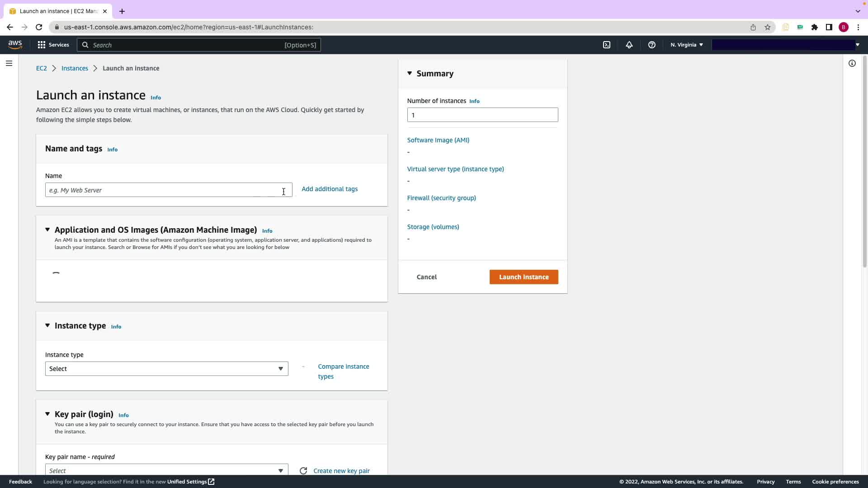868x488 pixels.
Task: Collapse the Application and OS Images section
Action: tap(47, 230)
